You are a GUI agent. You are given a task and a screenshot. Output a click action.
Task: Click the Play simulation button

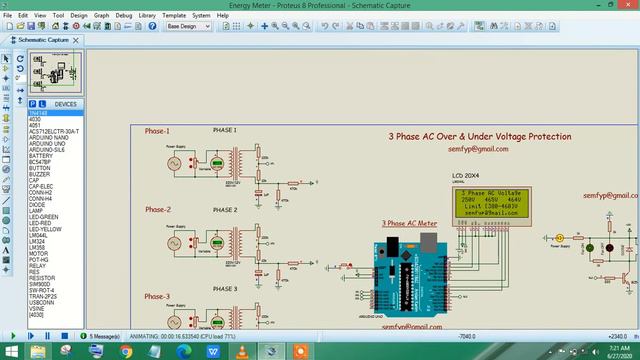click(13, 336)
